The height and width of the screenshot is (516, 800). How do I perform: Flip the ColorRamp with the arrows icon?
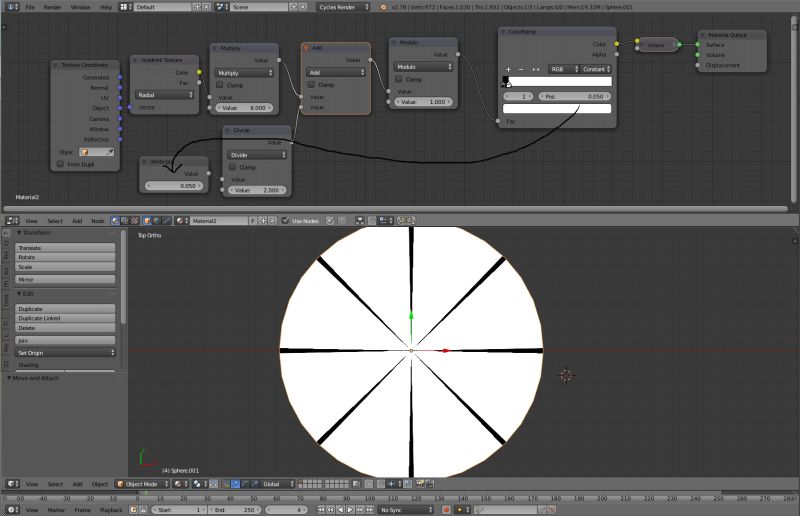[x=536, y=69]
